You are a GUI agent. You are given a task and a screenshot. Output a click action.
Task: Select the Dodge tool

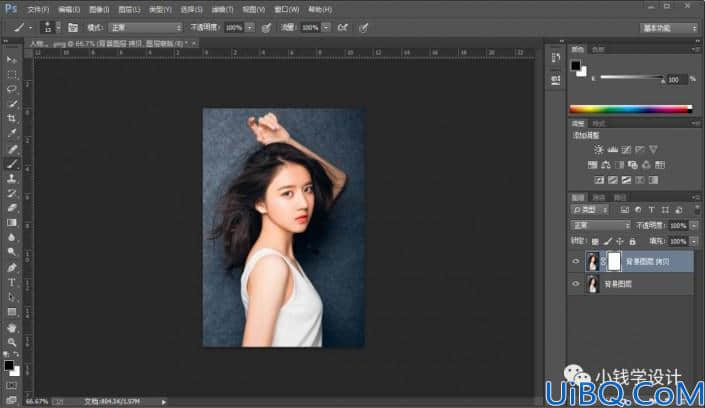[x=12, y=252]
